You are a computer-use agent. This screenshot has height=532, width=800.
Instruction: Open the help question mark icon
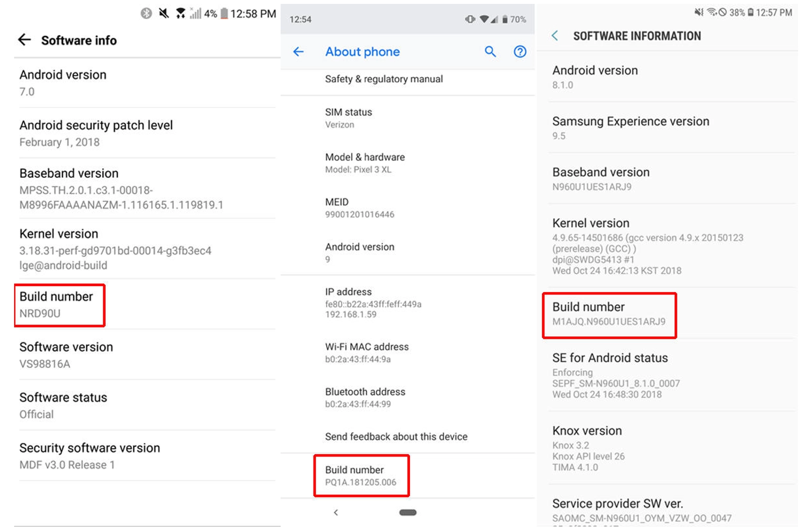(520, 52)
